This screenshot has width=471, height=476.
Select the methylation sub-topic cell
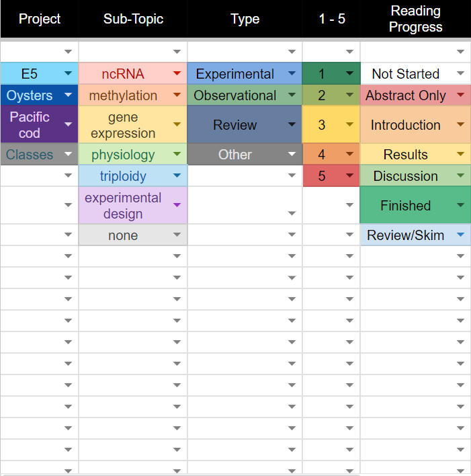[123, 95]
